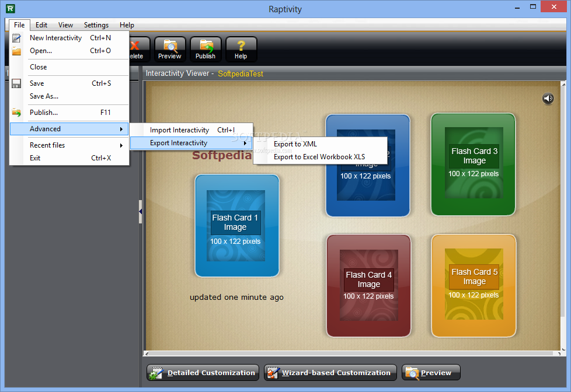Click the bottom Preview button
The image size is (571, 392).
click(x=431, y=373)
